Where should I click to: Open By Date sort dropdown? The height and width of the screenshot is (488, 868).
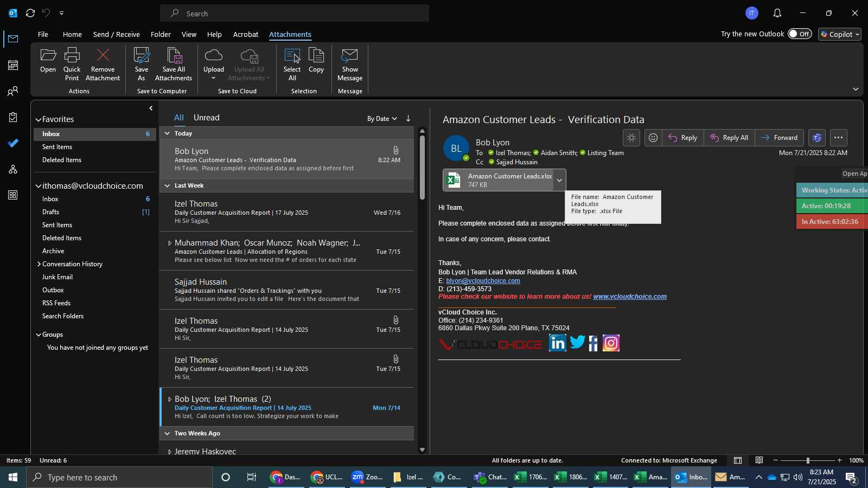click(382, 119)
